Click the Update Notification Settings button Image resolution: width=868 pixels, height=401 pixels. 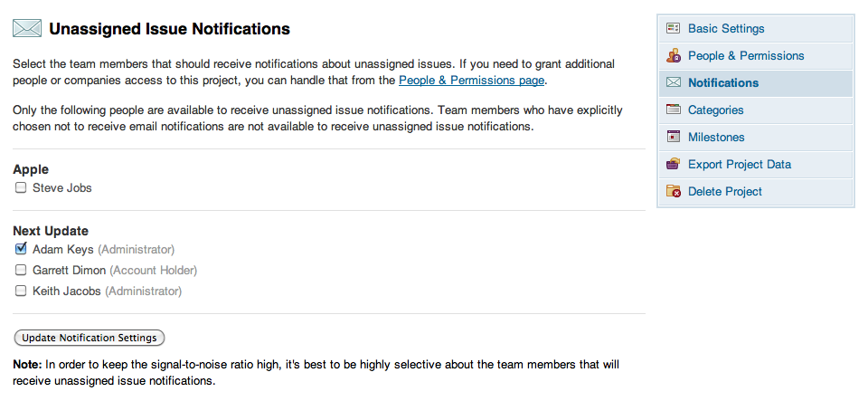90,338
